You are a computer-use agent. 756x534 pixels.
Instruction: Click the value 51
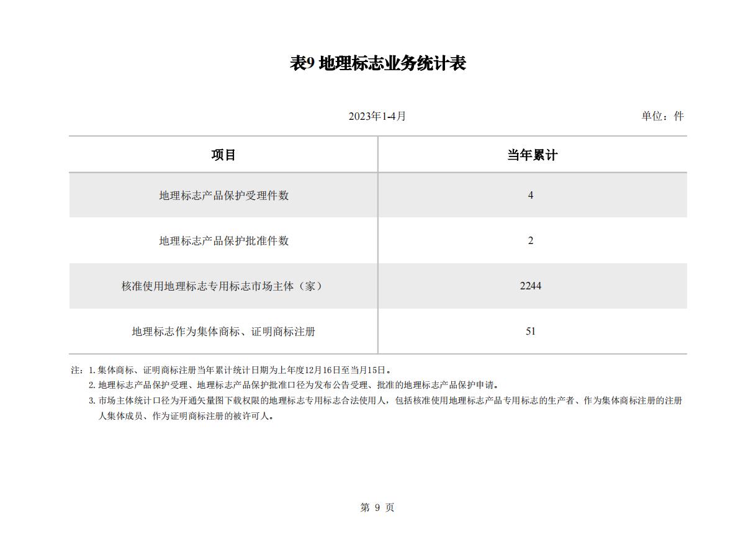[x=531, y=332]
